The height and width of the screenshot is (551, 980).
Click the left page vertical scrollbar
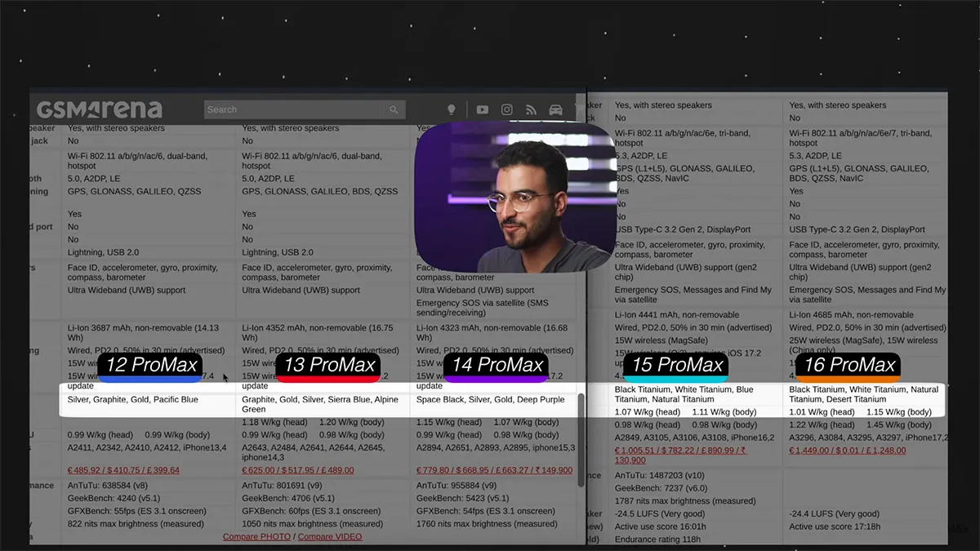[581, 441]
